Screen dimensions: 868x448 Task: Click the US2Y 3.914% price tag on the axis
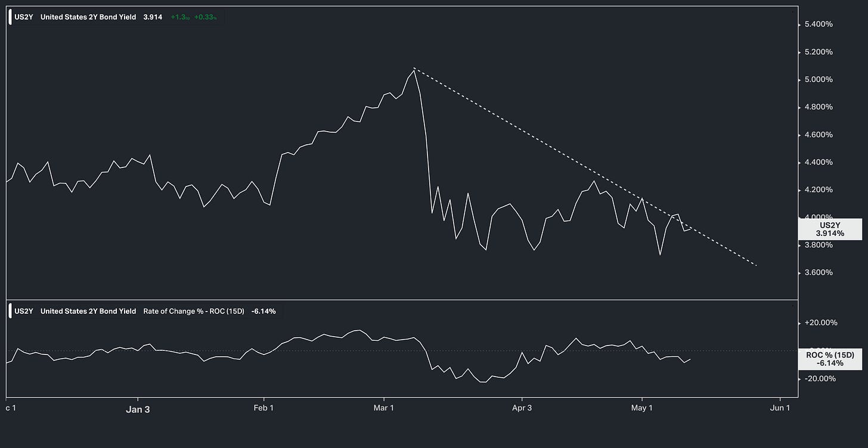[x=830, y=229]
